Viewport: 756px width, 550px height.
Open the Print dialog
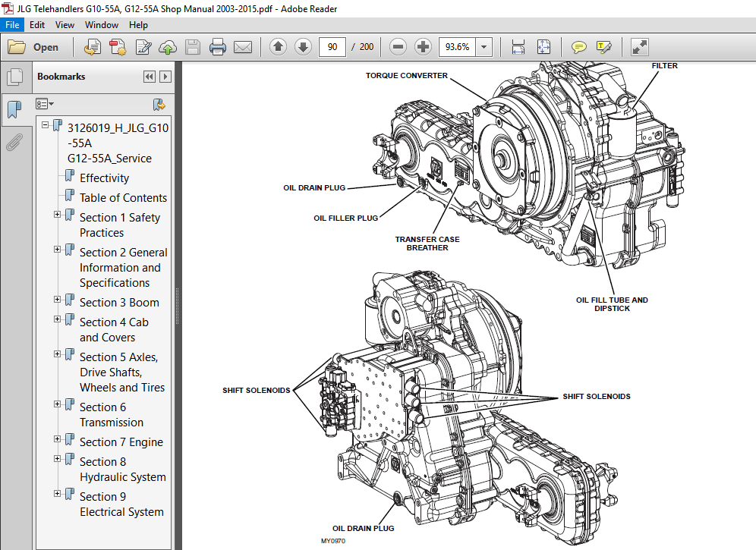[218, 46]
